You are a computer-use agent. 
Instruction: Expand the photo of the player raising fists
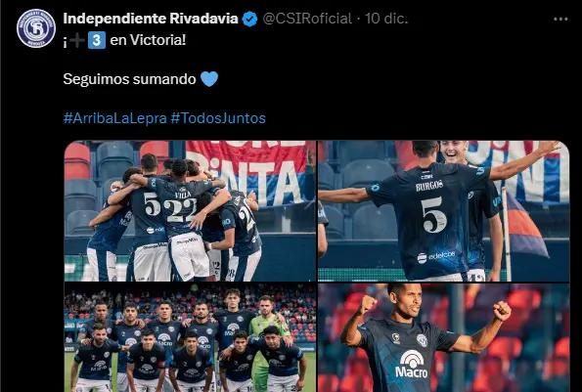443,337
